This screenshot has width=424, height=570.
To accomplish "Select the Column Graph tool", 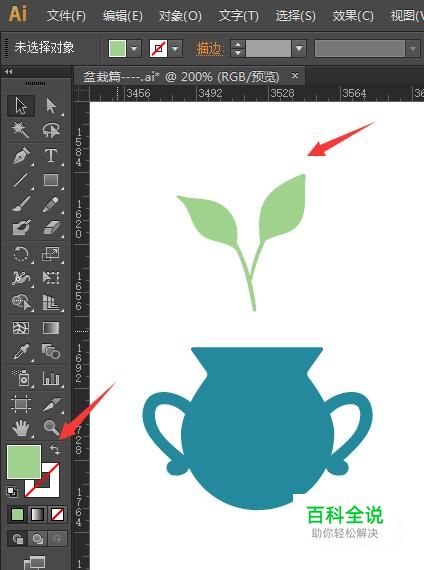I will [x=51, y=378].
